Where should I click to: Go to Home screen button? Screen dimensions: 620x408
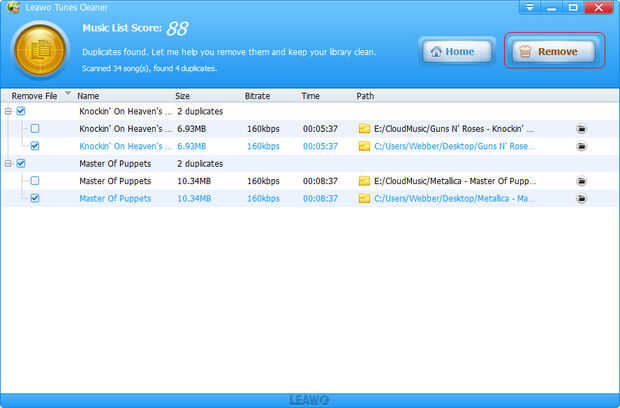pos(456,51)
